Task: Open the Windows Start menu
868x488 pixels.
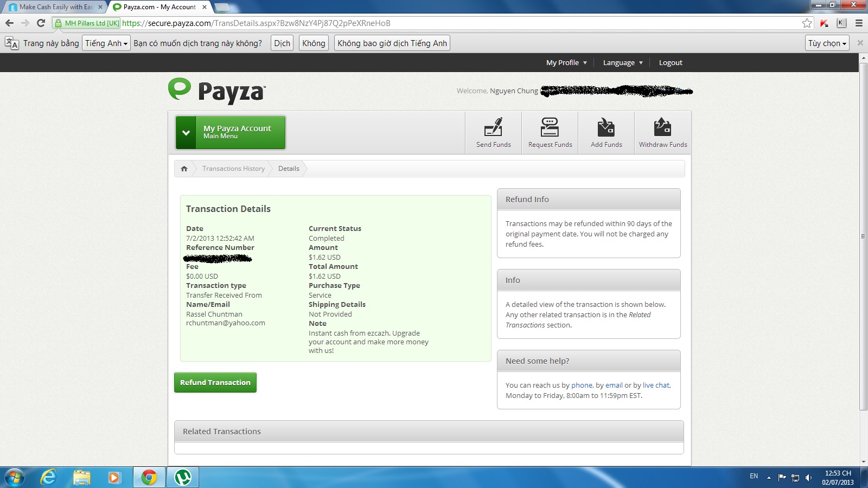Action: pyautogui.click(x=15, y=477)
